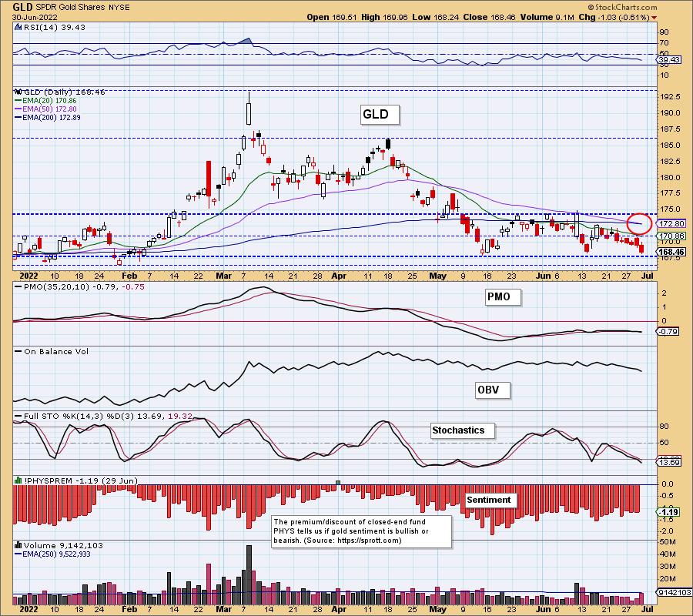
Task: Click the tallest March volume bar
Action: point(249,574)
